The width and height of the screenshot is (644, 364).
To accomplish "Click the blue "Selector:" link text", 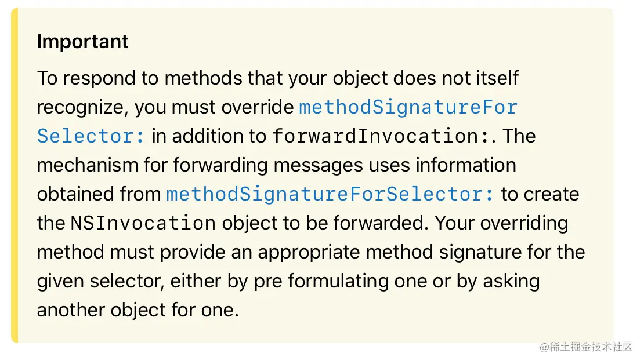I will point(91,136).
